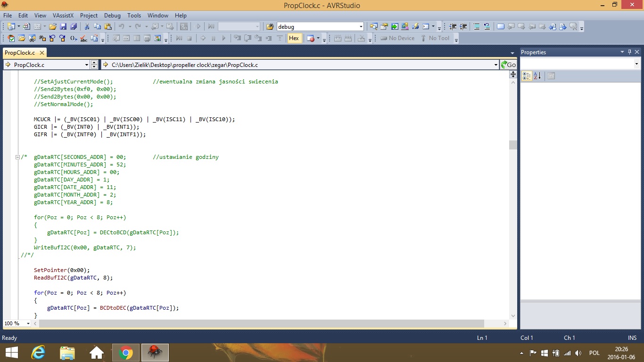Open the PropClock.c context dropdown

click(x=87, y=65)
